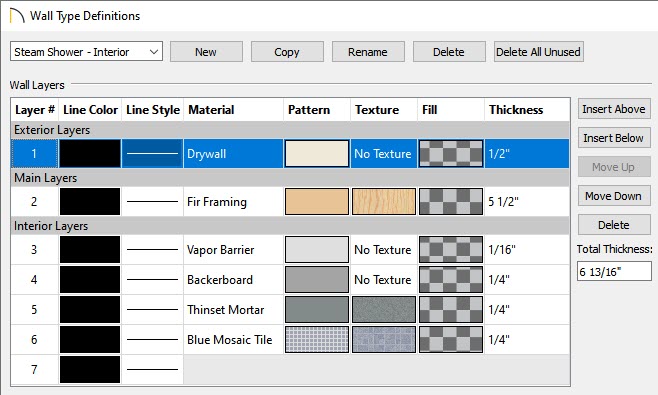The height and width of the screenshot is (395, 658).
Task: Click the Material column header
Action: pyautogui.click(x=233, y=110)
